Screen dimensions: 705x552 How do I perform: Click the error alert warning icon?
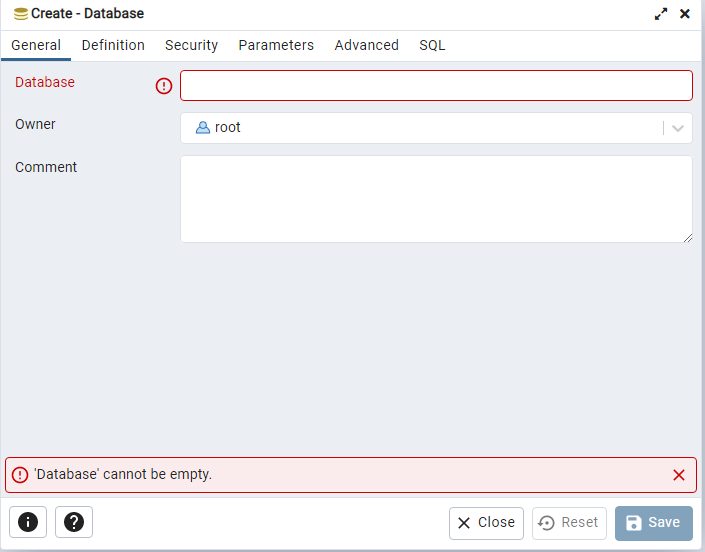(20, 475)
